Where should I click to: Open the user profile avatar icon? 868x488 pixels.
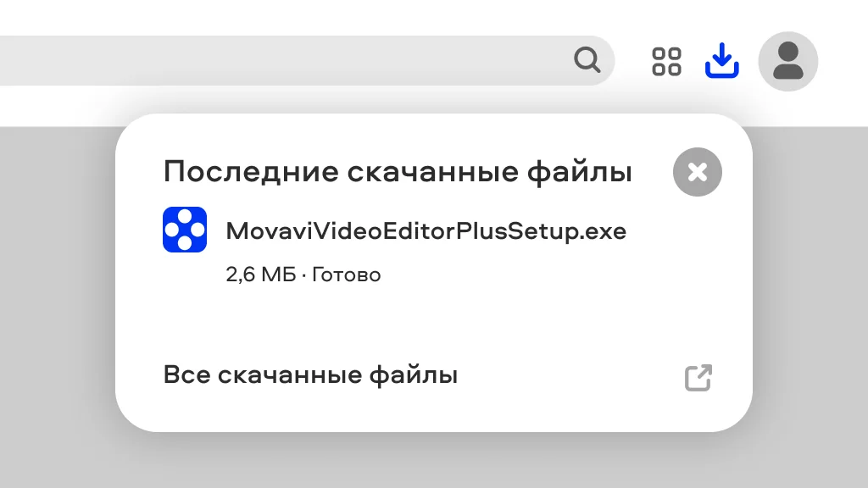coord(787,61)
